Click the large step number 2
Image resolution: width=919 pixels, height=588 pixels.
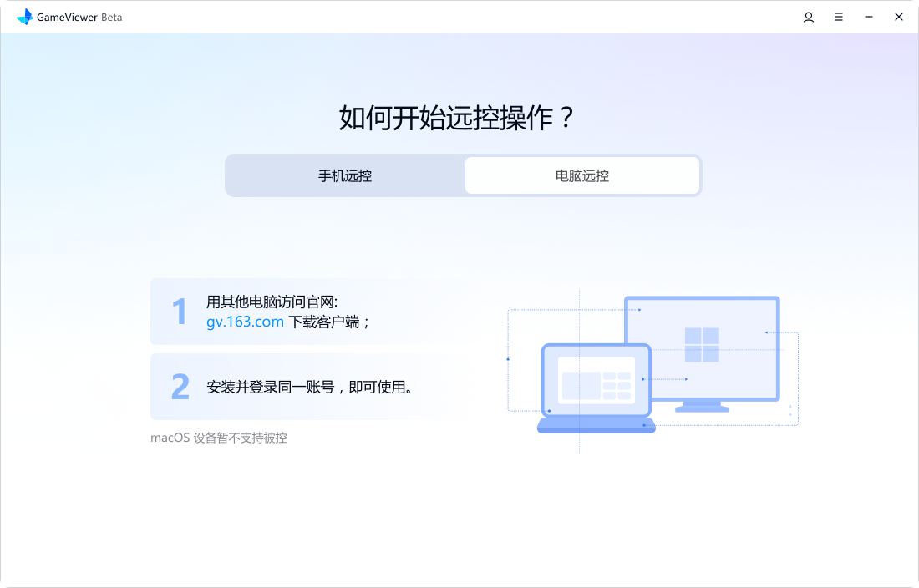180,388
